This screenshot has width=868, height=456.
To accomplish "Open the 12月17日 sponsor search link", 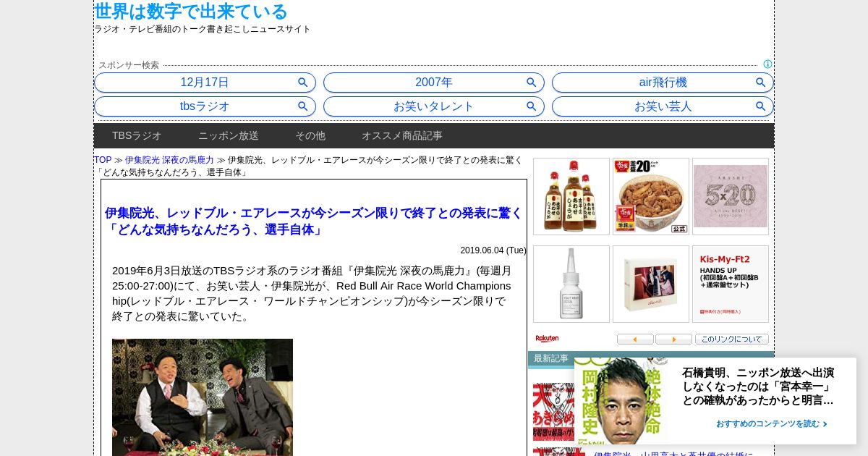I will click(x=205, y=83).
